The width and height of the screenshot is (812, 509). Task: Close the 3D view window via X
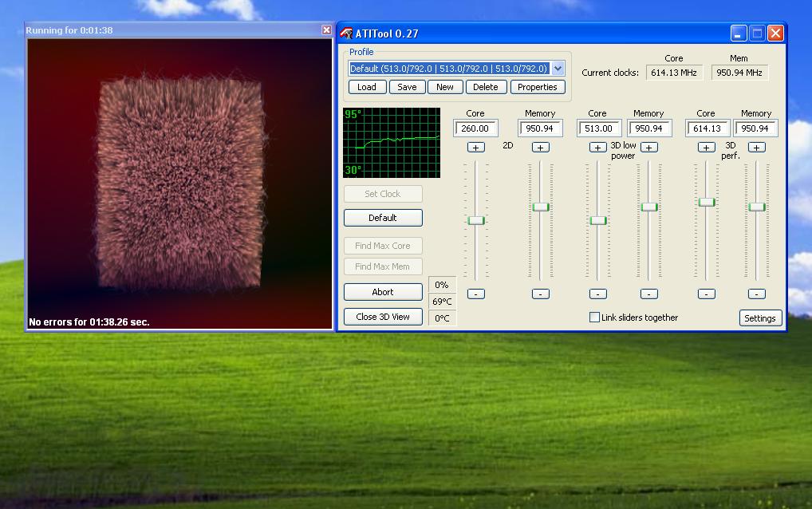click(x=326, y=30)
